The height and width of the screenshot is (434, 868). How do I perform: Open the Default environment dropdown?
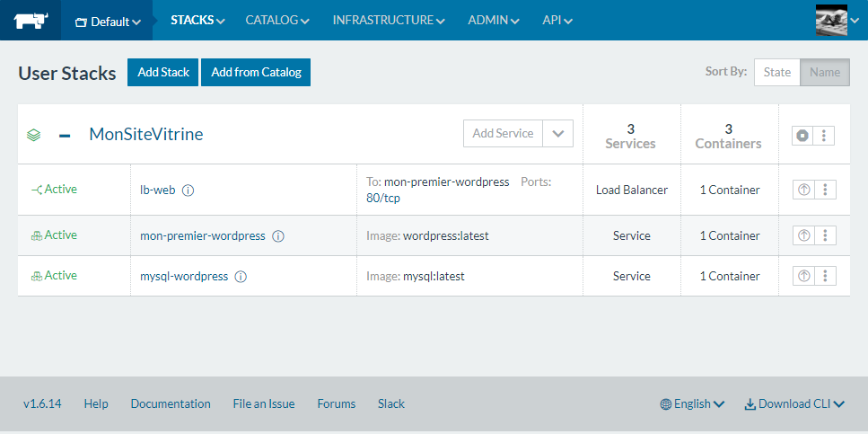coord(108,22)
